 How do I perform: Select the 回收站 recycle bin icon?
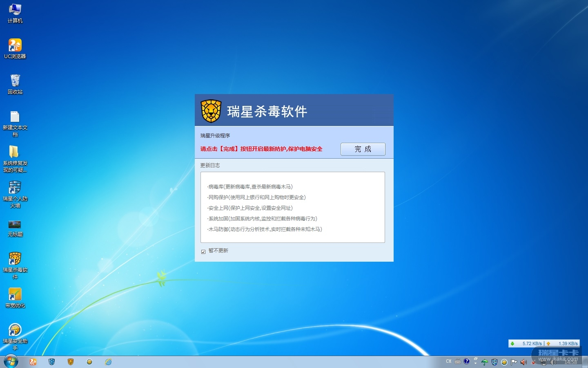click(15, 84)
